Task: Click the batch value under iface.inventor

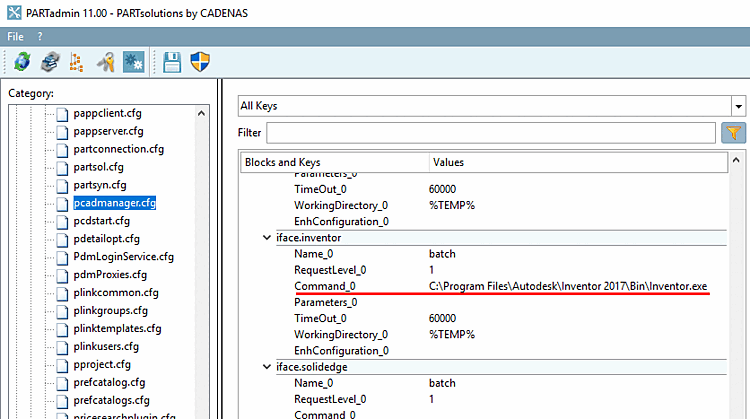Action: pyautogui.click(x=442, y=254)
